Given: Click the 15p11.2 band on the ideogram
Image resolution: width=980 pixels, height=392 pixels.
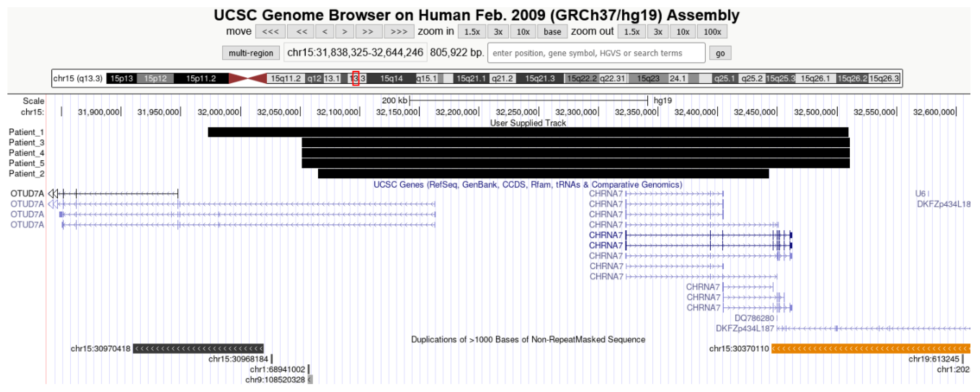Looking at the screenshot, I should pyautogui.click(x=201, y=78).
